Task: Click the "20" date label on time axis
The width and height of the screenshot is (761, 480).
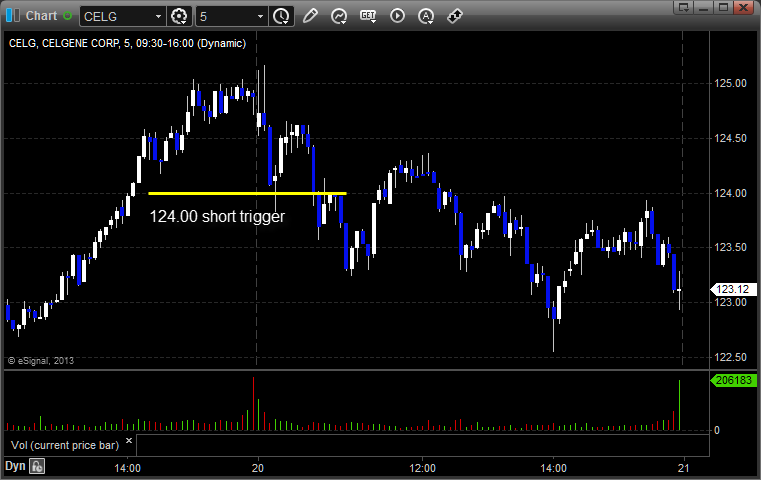Action: (258, 468)
